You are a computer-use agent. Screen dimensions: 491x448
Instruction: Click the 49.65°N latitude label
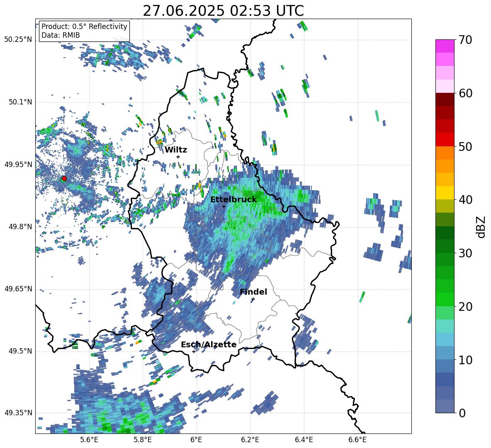coord(18,289)
